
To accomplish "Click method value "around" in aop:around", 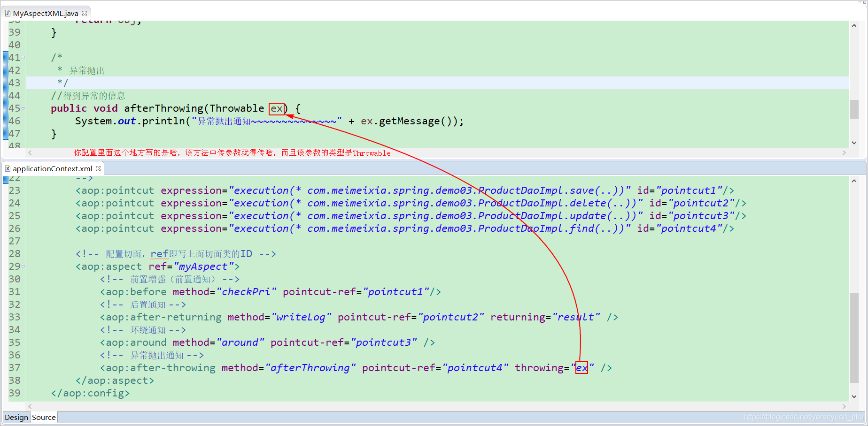I will click(x=240, y=342).
